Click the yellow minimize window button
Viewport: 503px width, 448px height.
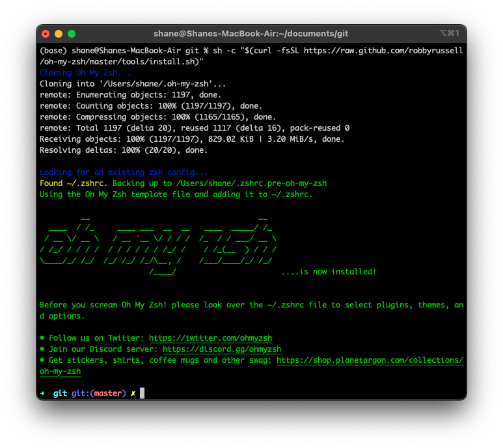point(59,34)
